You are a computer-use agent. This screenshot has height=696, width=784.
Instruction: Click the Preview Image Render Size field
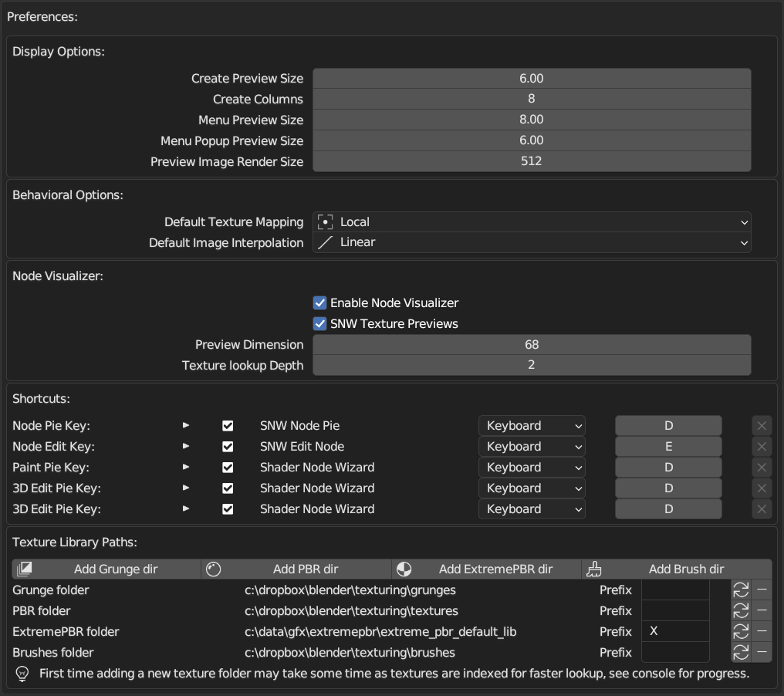[x=532, y=161]
